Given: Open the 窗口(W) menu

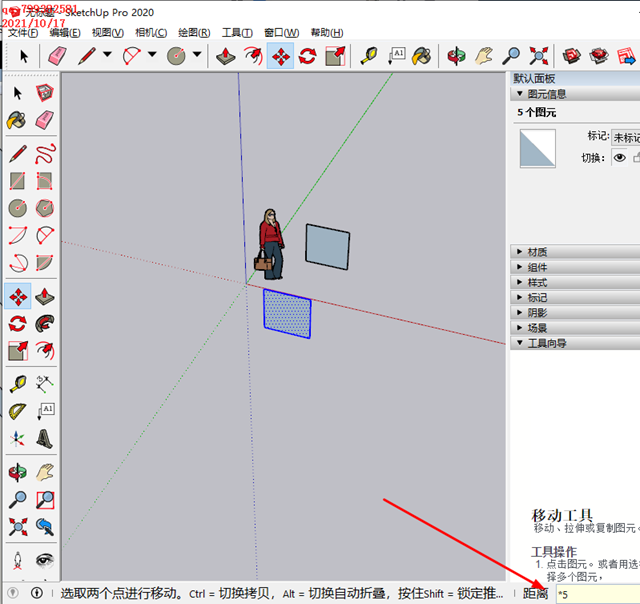Looking at the screenshot, I should [x=282, y=33].
